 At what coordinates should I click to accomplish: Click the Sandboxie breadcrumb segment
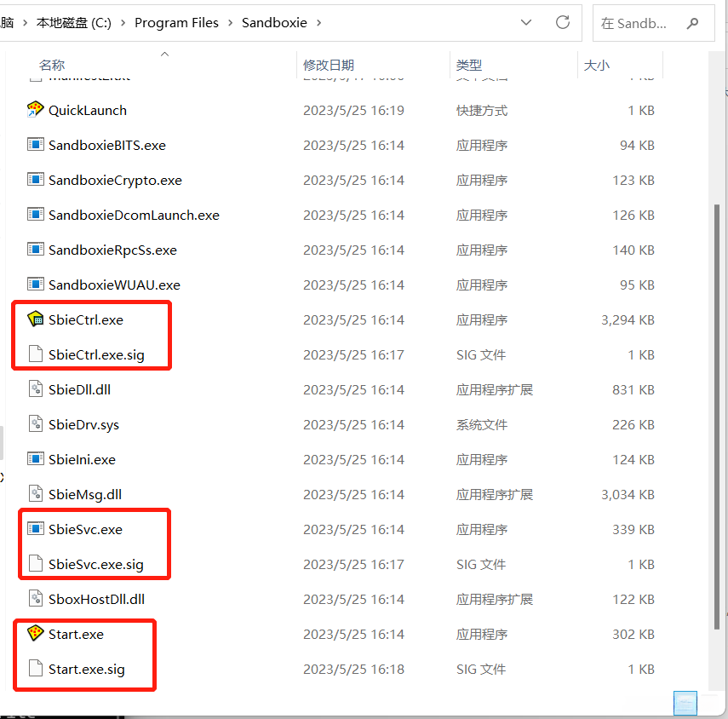(x=274, y=23)
